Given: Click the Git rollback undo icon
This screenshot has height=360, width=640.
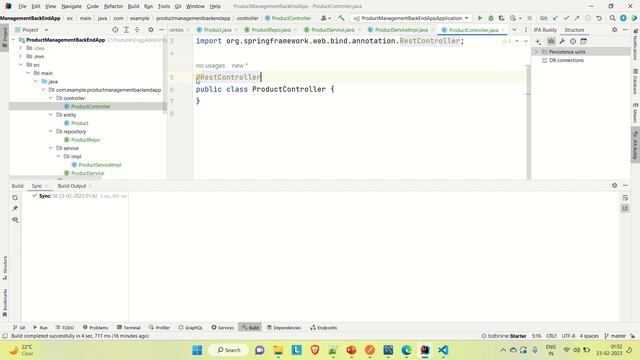Looking at the screenshot, I should [x=599, y=18].
